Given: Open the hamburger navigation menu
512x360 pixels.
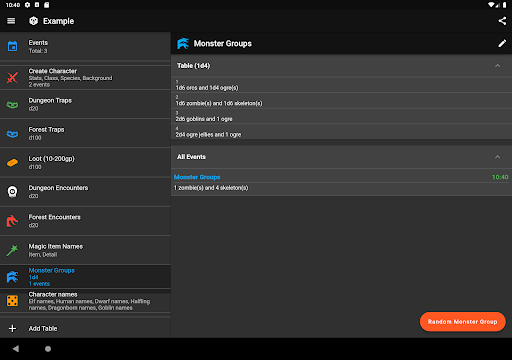Looking at the screenshot, I should click(x=11, y=21).
